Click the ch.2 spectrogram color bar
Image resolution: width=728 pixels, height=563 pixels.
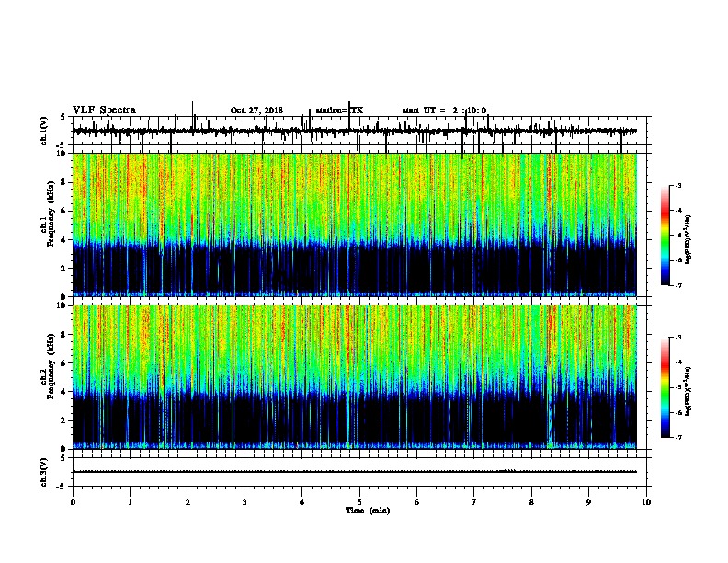tap(665, 387)
